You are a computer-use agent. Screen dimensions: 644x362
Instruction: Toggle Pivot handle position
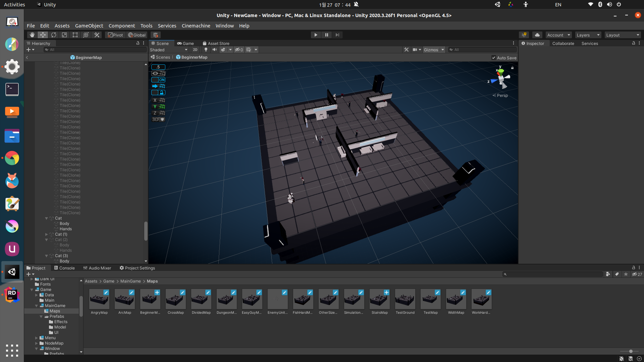pos(115,35)
